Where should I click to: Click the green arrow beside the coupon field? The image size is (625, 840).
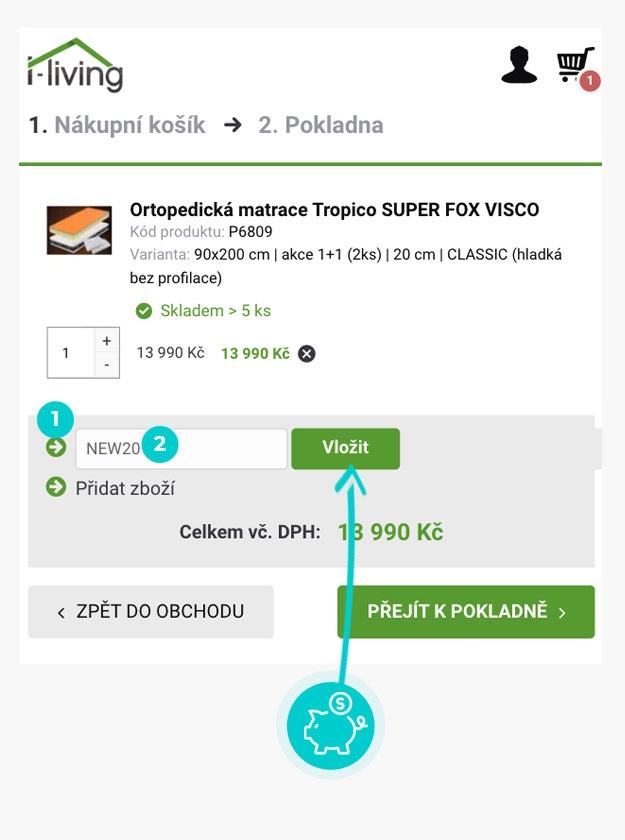[x=56, y=447]
